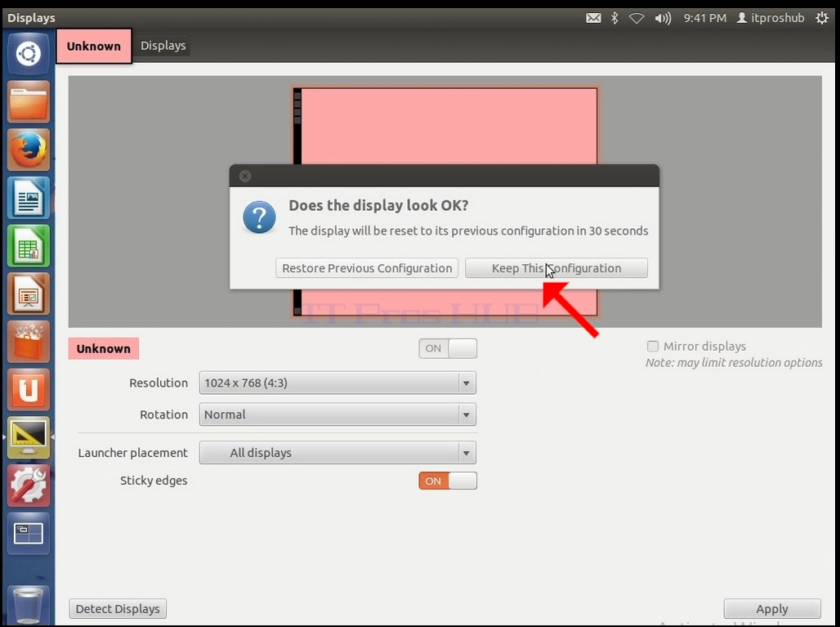This screenshot has height=627, width=840.
Task: Close the display confirmation dialog
Action: (x=245, y=176)
